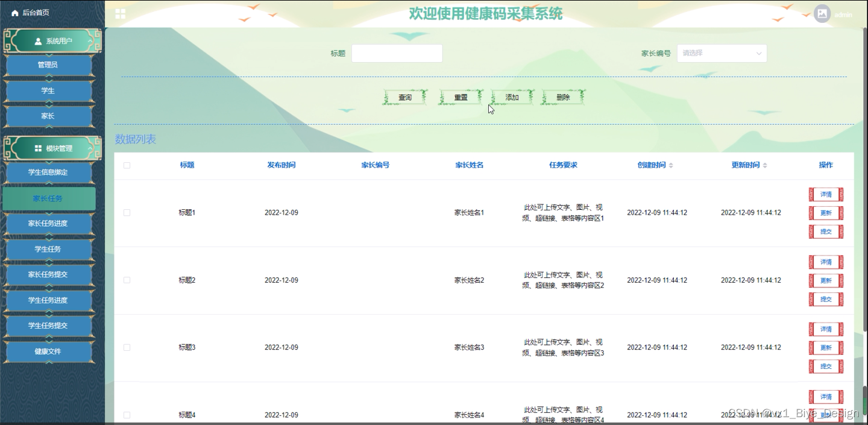
Task: Open 学生信息绑定 menu item
Action: [48, 172]
